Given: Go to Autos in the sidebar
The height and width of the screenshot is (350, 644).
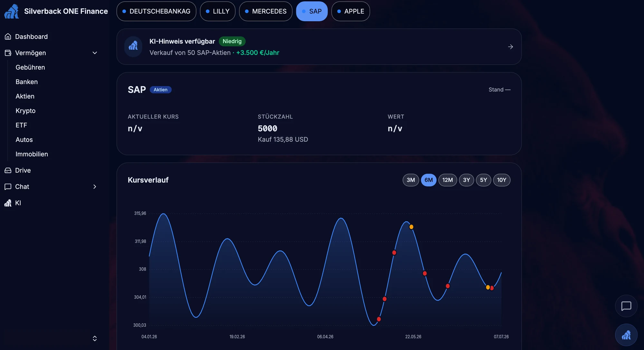Looking at the screenshot, I should pyautogui.click(x=24, y=140).
